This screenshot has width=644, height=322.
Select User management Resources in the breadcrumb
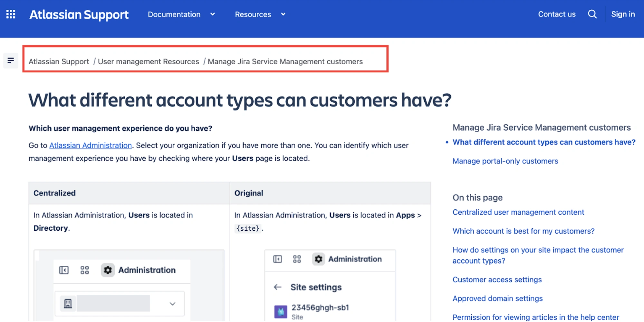coord(149,61)
